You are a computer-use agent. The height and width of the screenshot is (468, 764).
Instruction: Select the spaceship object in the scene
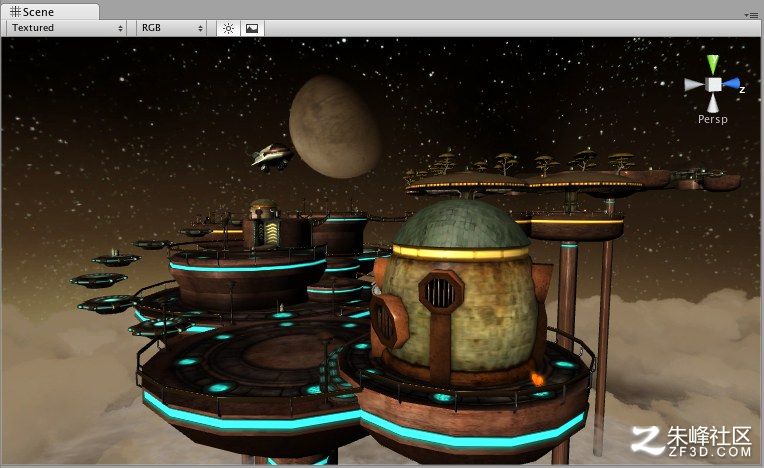click(x=272, y=156)
